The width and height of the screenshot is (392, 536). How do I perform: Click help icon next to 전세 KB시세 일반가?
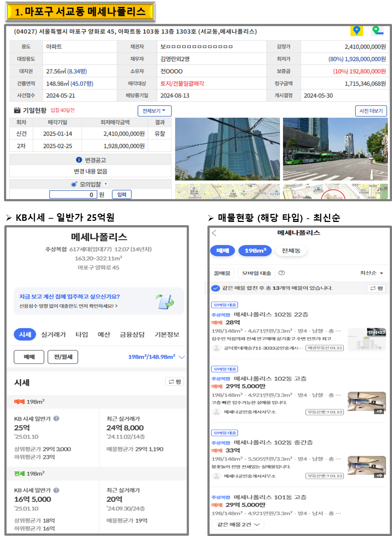pos(56,490)
